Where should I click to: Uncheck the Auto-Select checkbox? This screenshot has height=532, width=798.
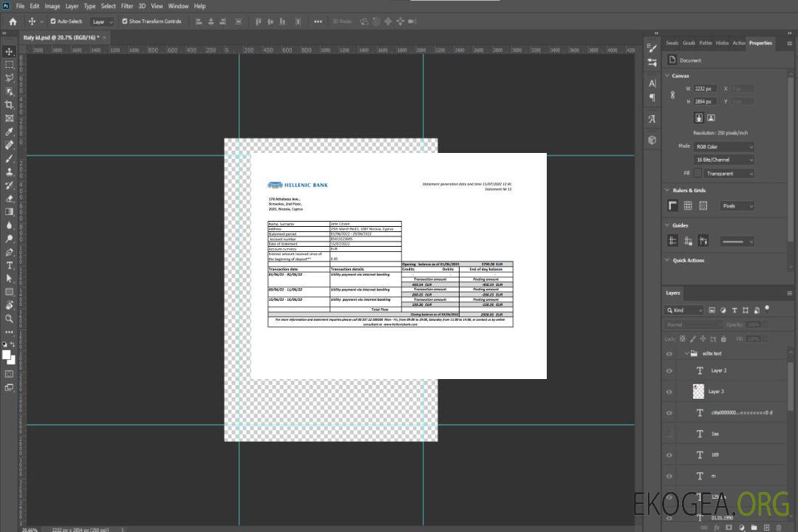[x=52, y=21]
